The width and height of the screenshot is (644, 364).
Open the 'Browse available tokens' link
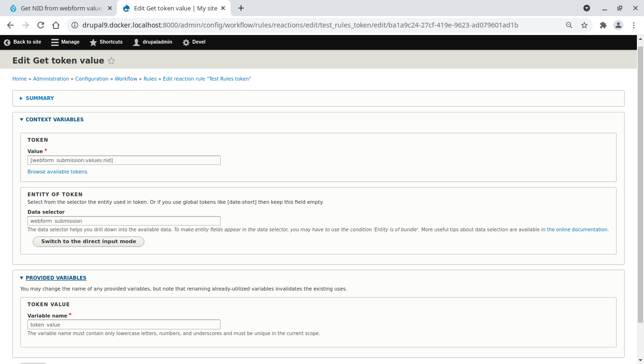click(58, 172)
